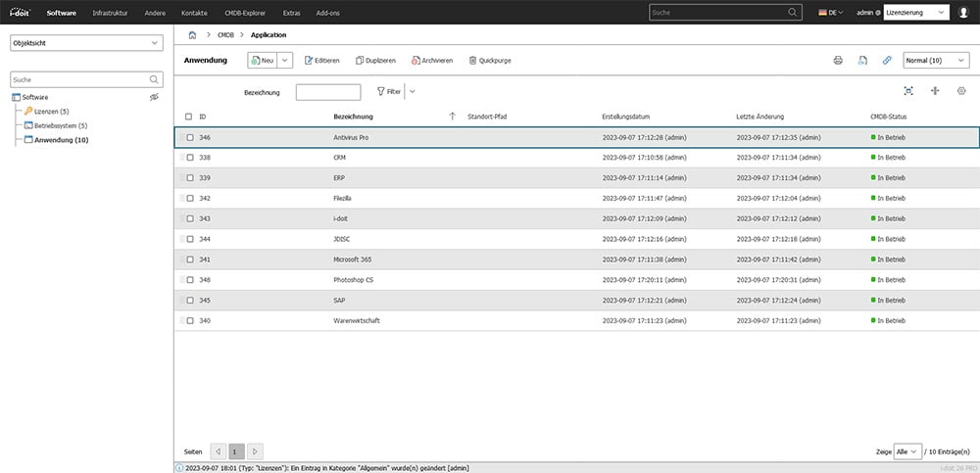This screenshot has height=473, width=980.
Task: Click the Quickpurge button
Action: coord(490,61)
